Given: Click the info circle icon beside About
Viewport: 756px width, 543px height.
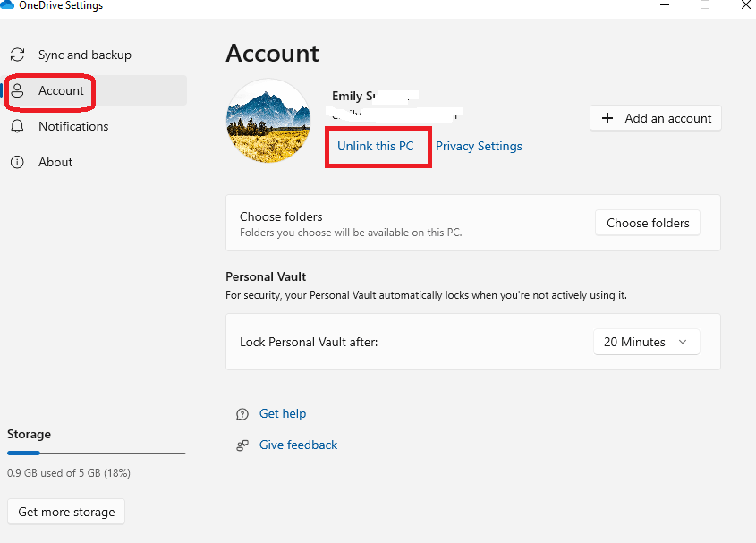Looking at the screenshot, I should tap(17, 162).
